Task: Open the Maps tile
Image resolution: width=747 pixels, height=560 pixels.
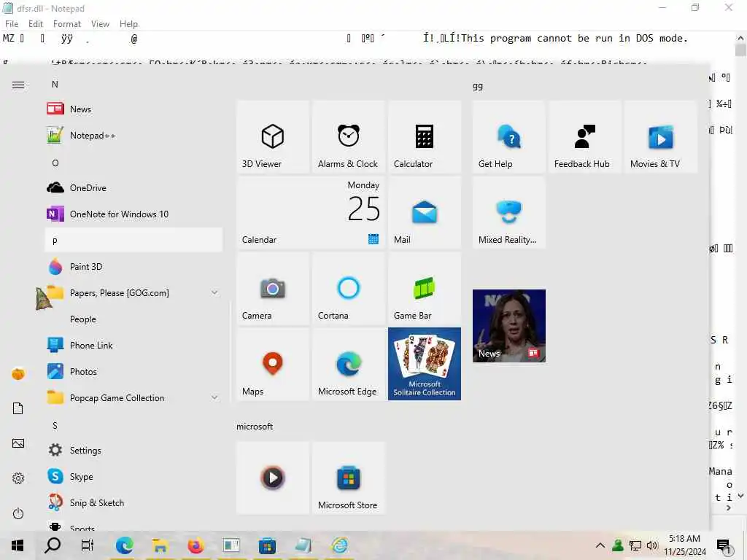Action: click(x=273, y=365)
